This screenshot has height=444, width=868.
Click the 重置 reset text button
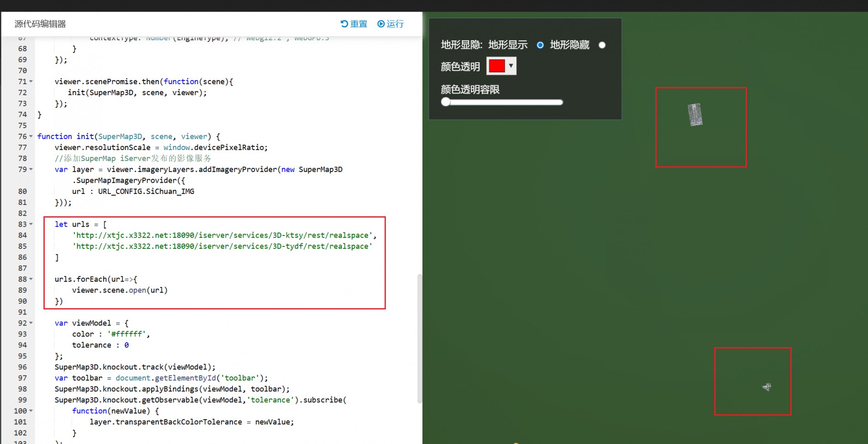[x=359, y=24]
